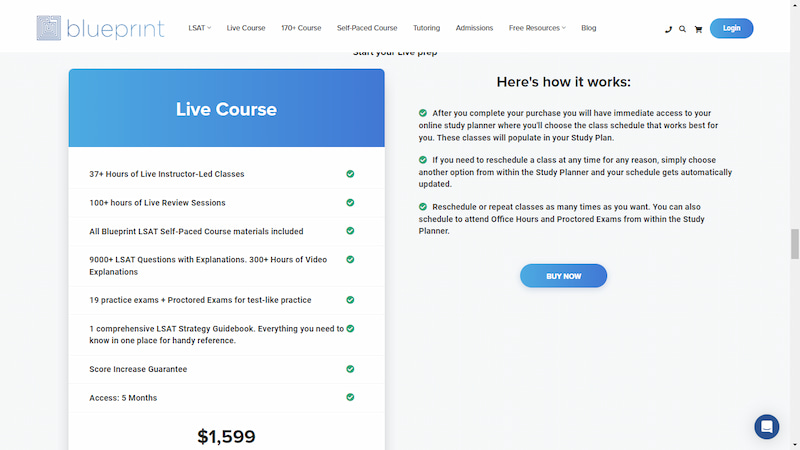Click the Login button
800x450 pixels.
coord(731,28)
